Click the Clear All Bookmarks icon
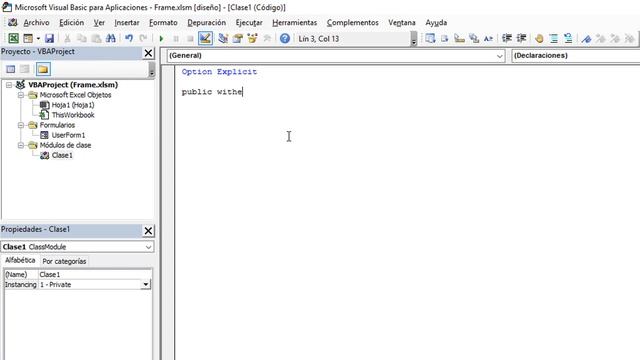Screen dimensions: 640x360 [x=630, y=38]
